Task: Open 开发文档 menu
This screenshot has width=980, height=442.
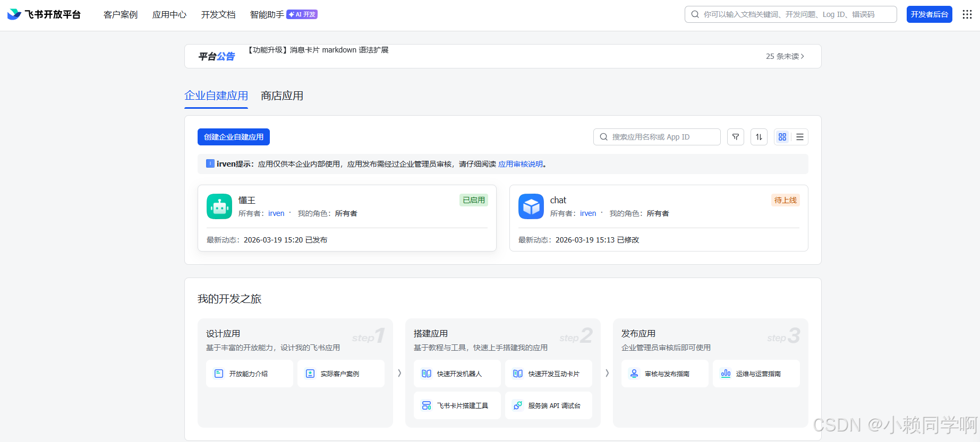Action: 218,14
